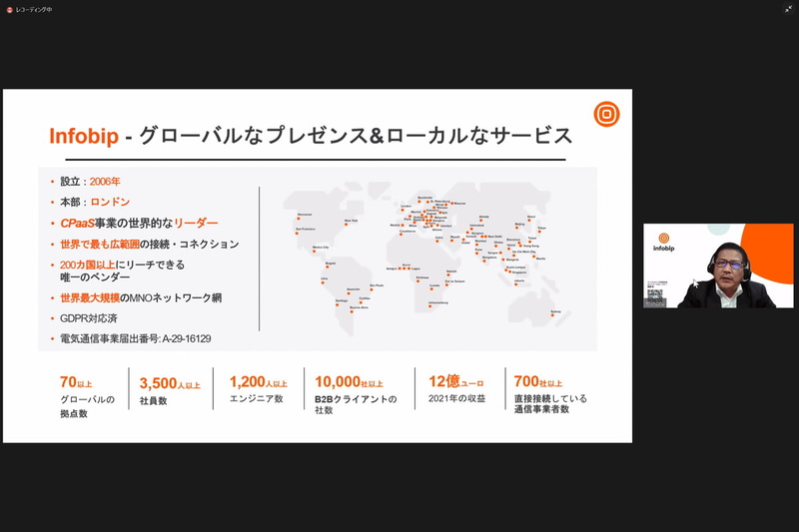This screenshot has width=799, height=532.
Task: Click the label 'エンジニア数'
Action: coord(257,398)
